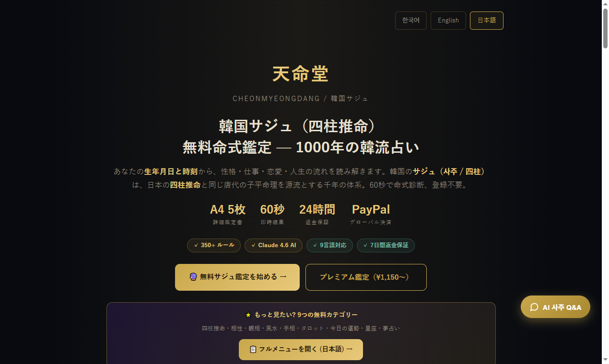Click the 9言語対応 badge

coord(329,245)
